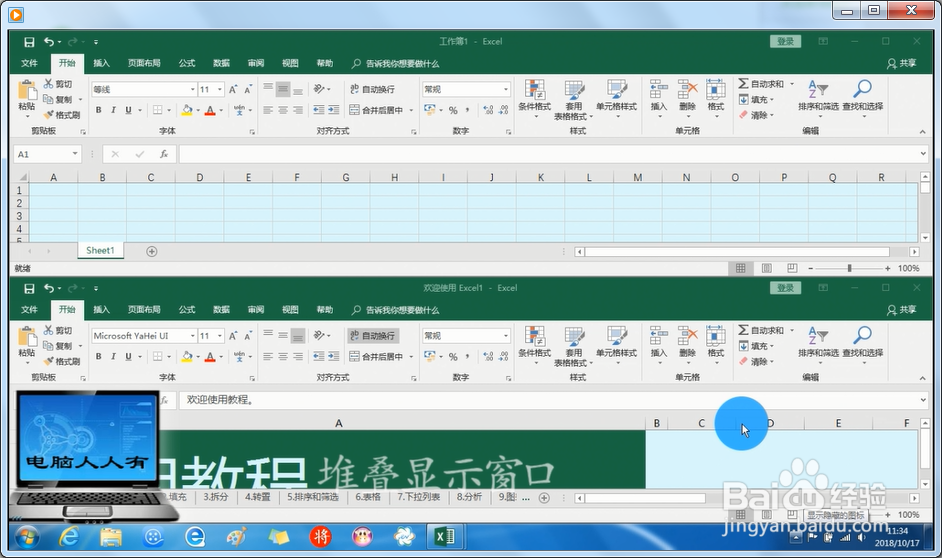Switch to 插入 tab in top window
The width and height of the screenshot is (942, 558).
click(102, 63)
